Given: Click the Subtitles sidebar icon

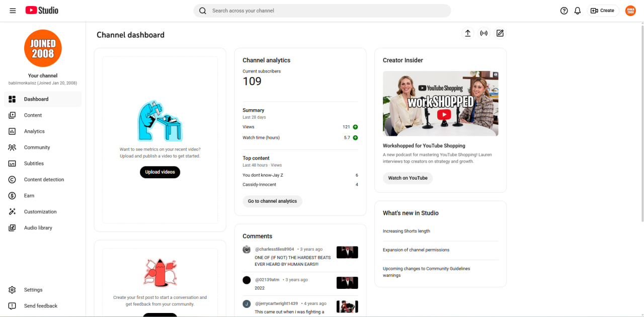Looking at the screenshot, I should pos(13,164).
